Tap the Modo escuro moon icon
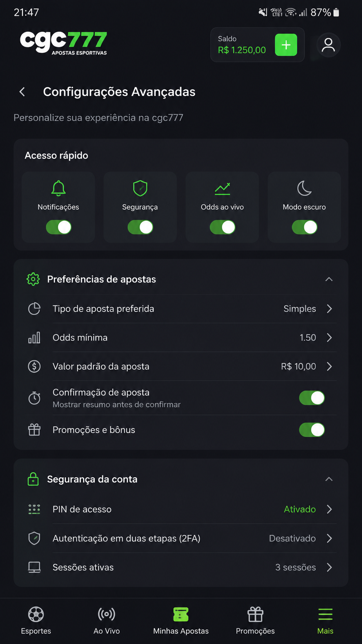 point(304,188)
